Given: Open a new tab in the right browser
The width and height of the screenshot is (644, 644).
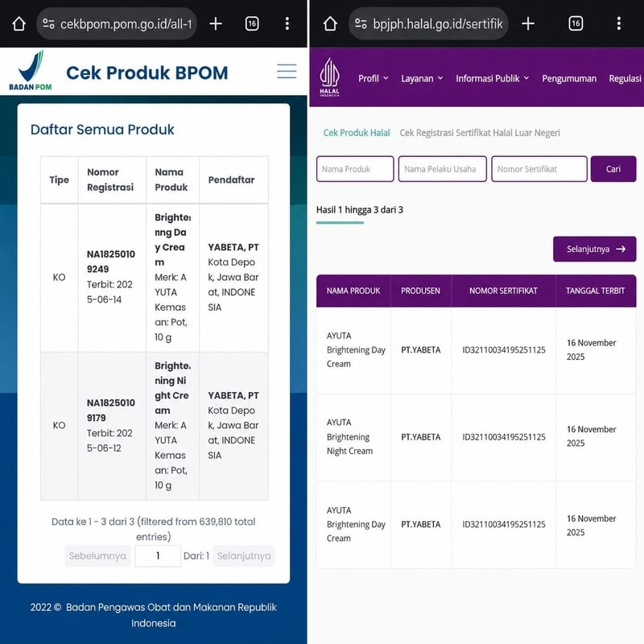Looking at the screenshot, I should click(x=528, y=24).
